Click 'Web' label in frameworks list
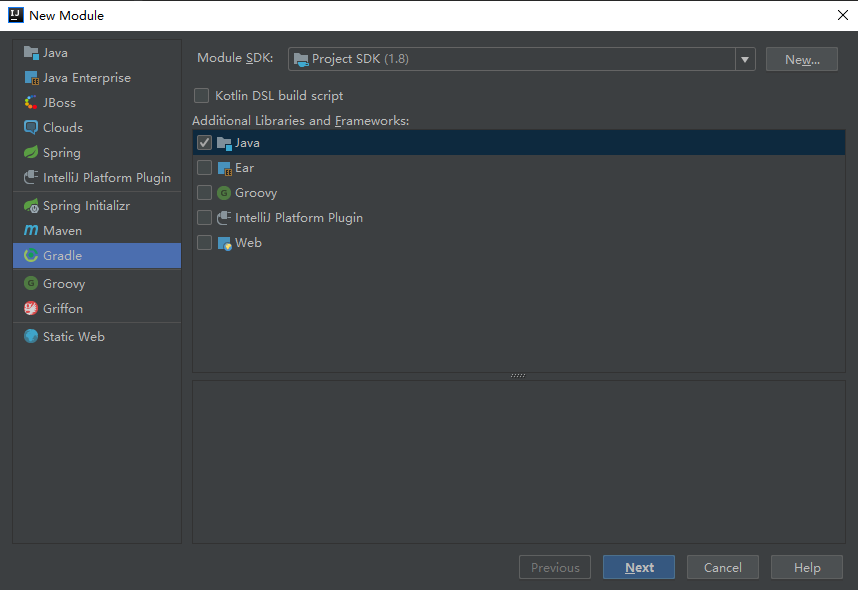Viewport: 858px width, 590px height. 248,242
